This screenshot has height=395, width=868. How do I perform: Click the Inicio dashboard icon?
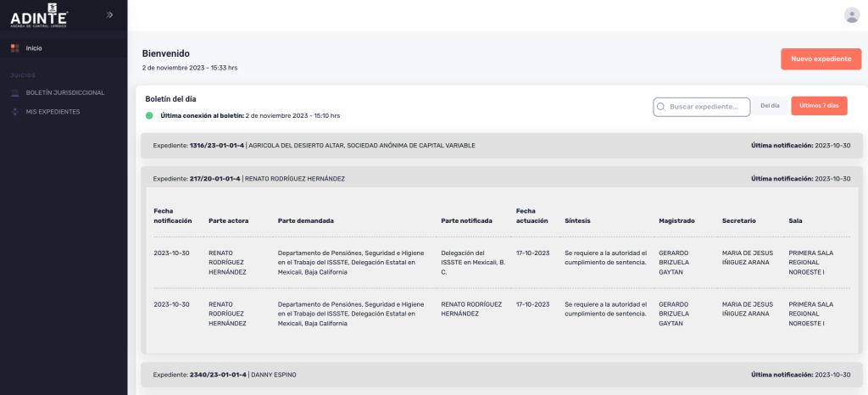coord(14,48)
